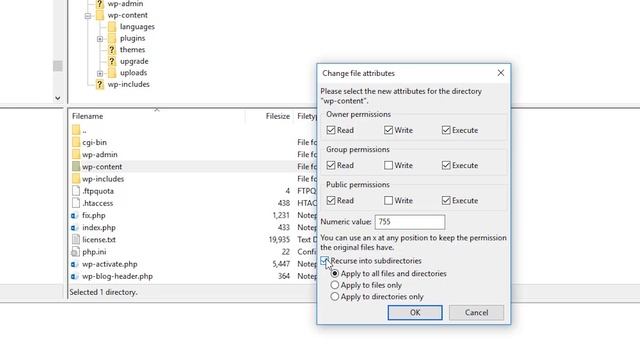Select Apply to directories only
Image resolution: width=640 pixels, height=360 pixels.
pos(335,297)
